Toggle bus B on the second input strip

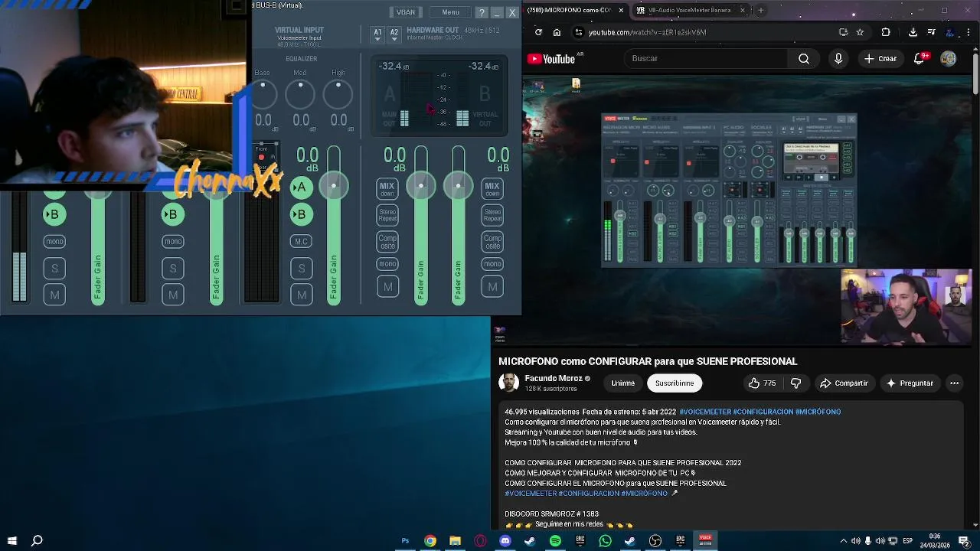[172, 215]
